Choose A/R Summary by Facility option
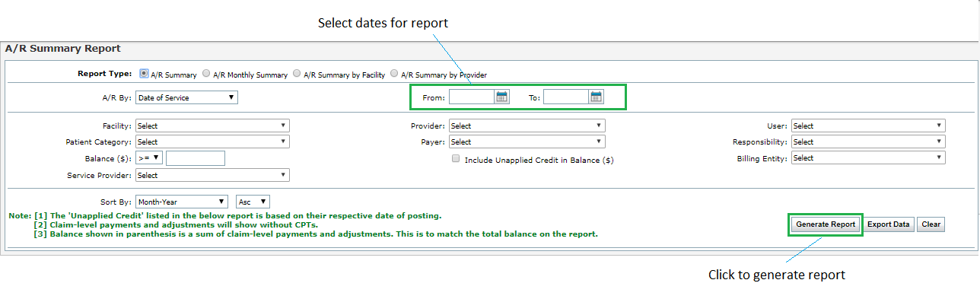This screenshot has height=299, width=980. tap(297, 75)
